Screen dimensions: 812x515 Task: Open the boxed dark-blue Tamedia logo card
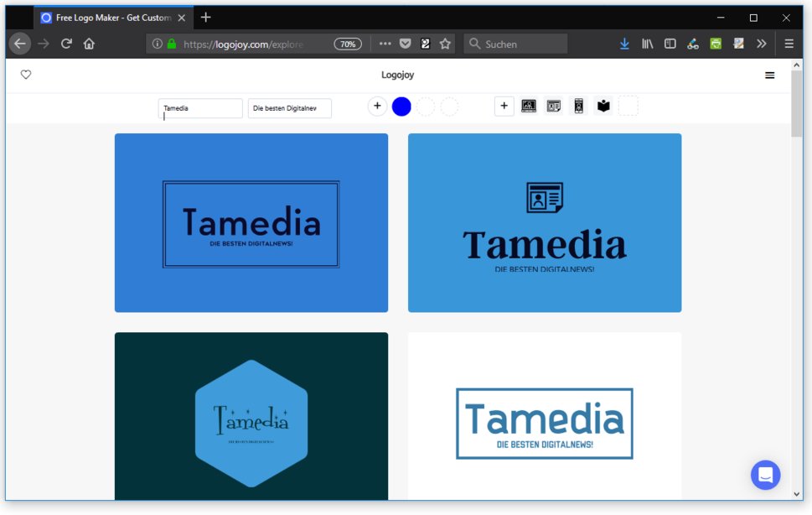251,223
